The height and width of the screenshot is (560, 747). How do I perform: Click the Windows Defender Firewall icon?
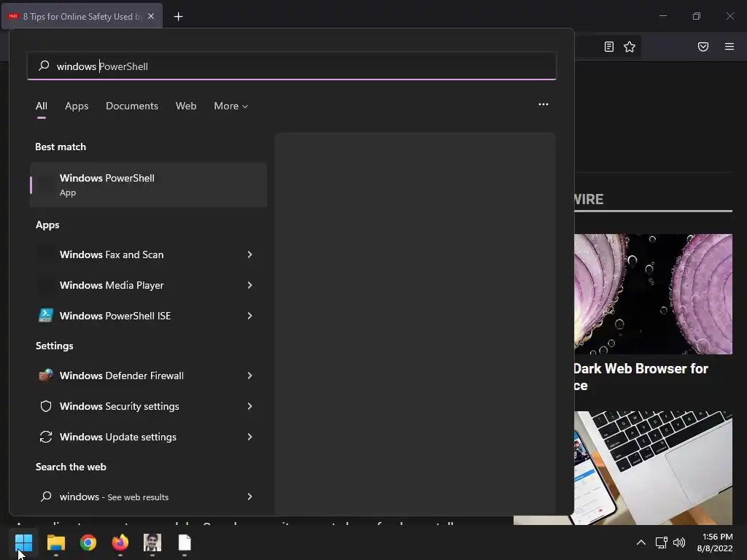pos(46,376)
